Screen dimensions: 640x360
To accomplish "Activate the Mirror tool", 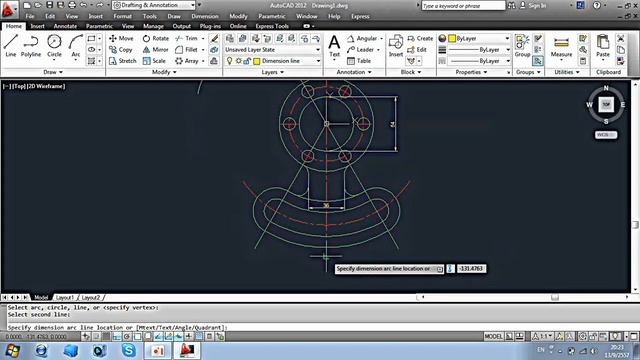I will tap(156, 49).
